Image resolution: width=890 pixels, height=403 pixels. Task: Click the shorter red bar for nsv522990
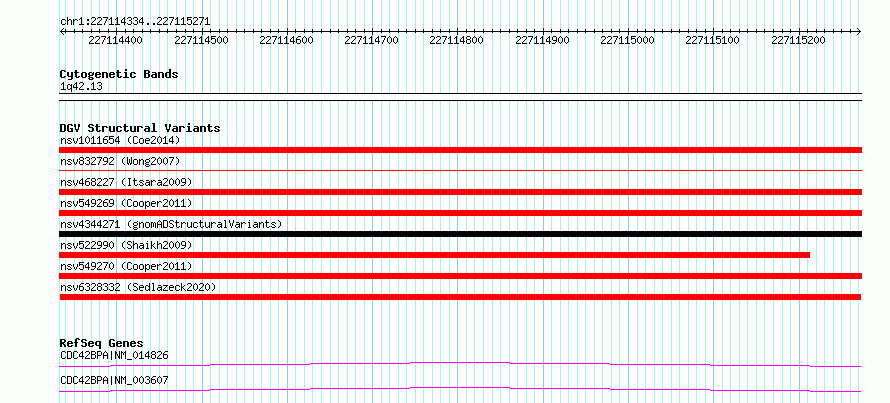click(x=435, y=255)
